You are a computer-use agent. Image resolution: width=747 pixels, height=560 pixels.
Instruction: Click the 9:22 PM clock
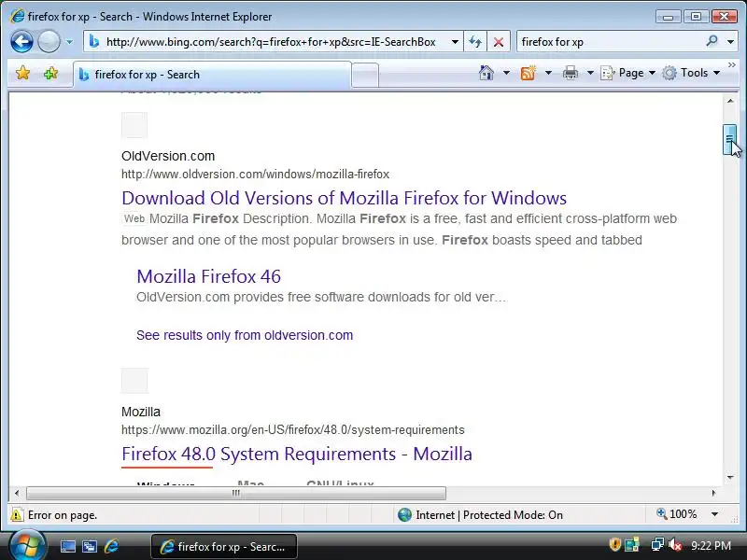711,546
